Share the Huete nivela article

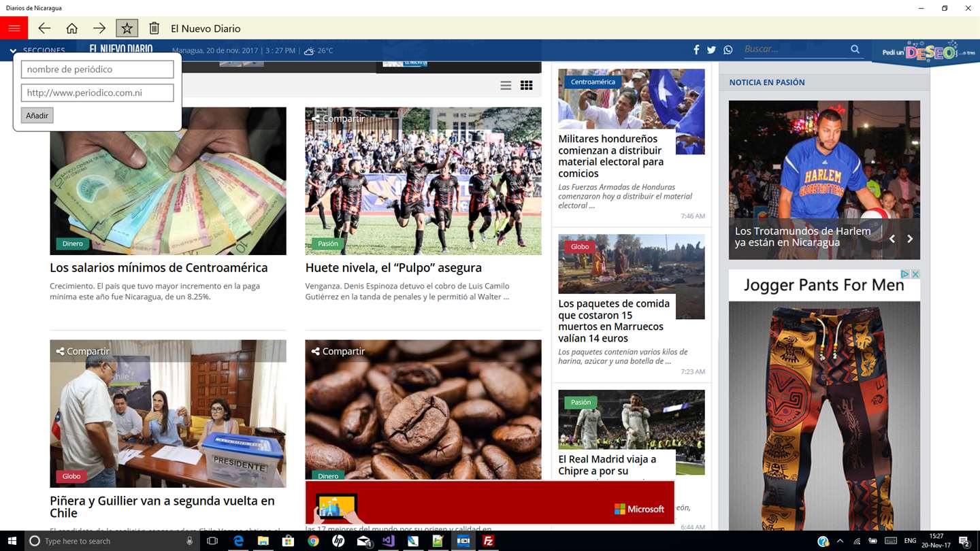pyautogui.click(x=338, y=118)
